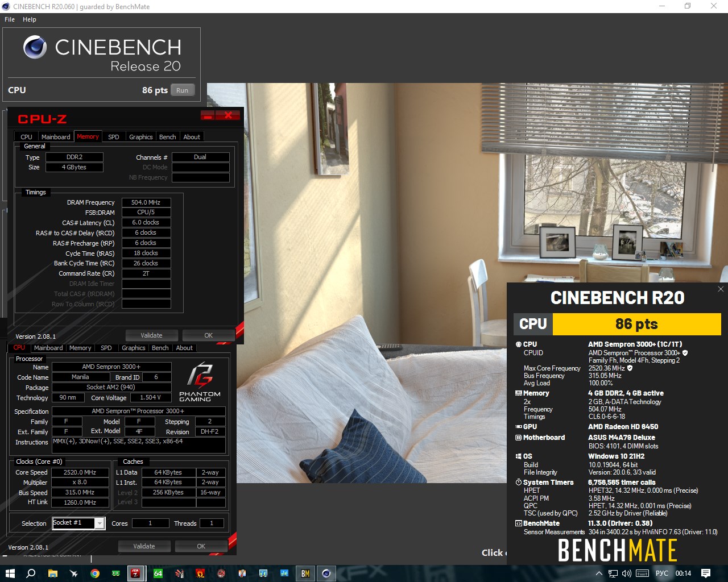
Task: Open About tab in lower CPU-Z
Action: tap(184, 348)
